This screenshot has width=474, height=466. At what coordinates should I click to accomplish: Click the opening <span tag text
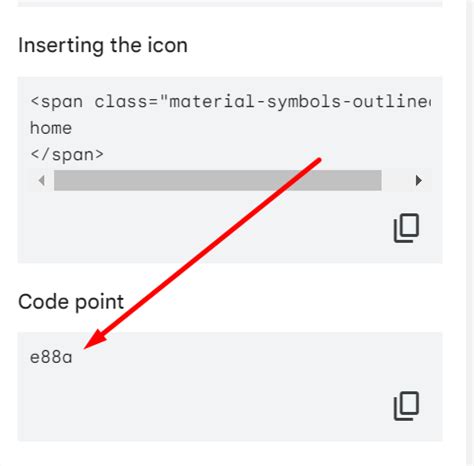[56, 102]
